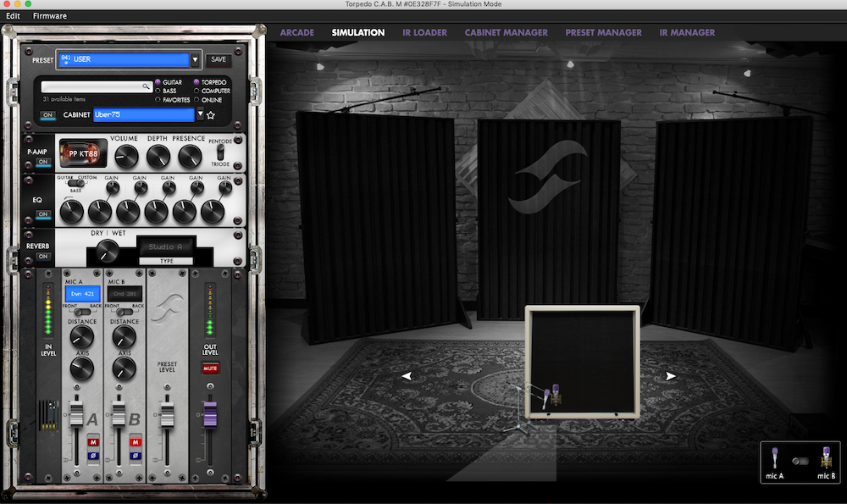This screenshot has height=504, width=847.
Task: Flip the PENTODE/TRIODE switch
Action: 220,152
